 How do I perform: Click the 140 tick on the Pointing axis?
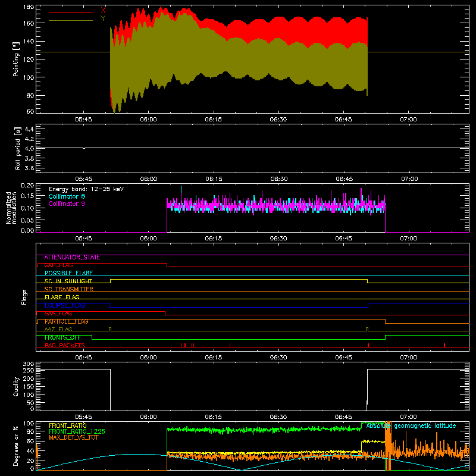click(x=29, y=41)
